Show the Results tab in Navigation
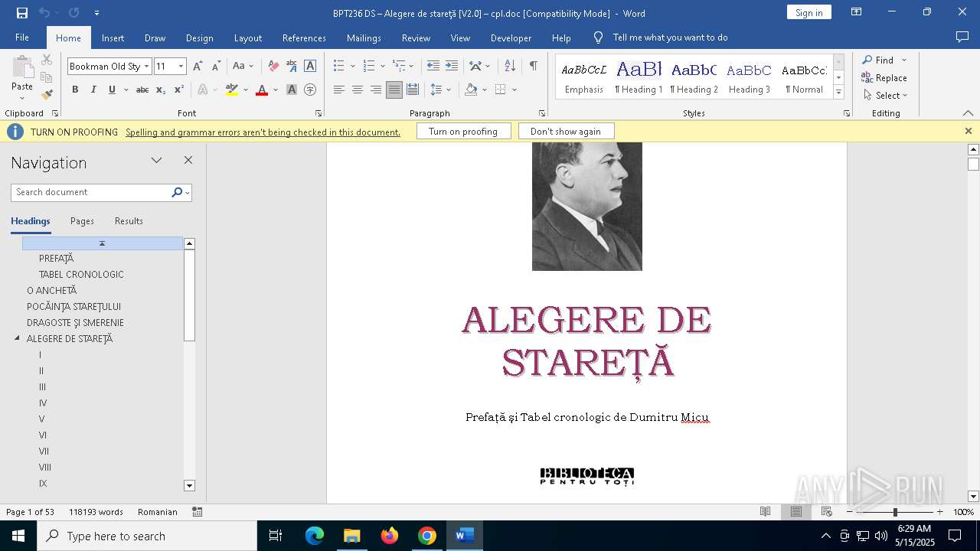This screenshot has width=980, height=551. (x=129, y=221)
